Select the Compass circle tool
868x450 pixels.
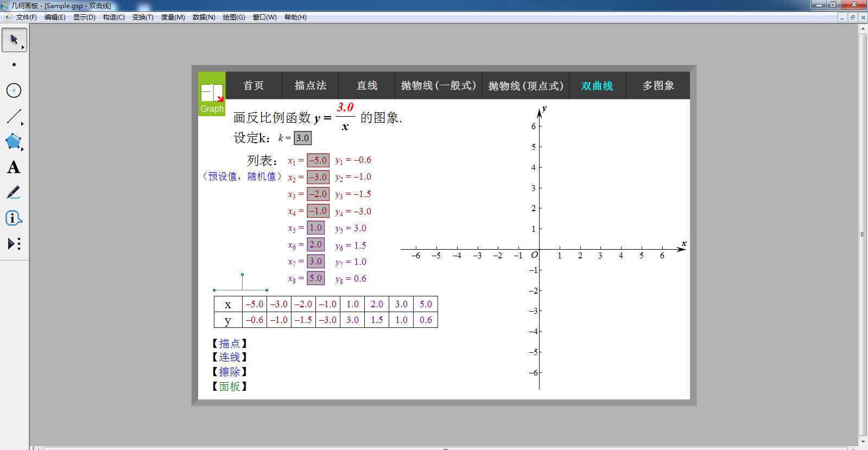pyautogui.click(x=14, y=90)
